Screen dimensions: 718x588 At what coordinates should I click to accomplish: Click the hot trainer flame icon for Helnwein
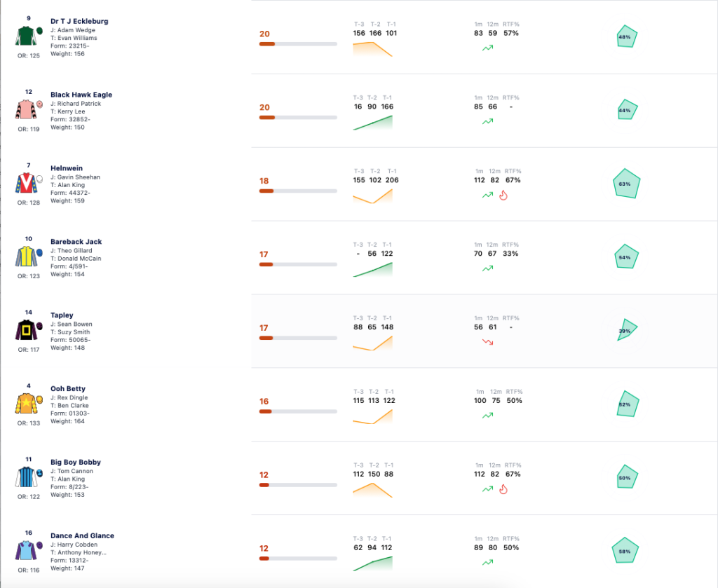coord(503,196)
